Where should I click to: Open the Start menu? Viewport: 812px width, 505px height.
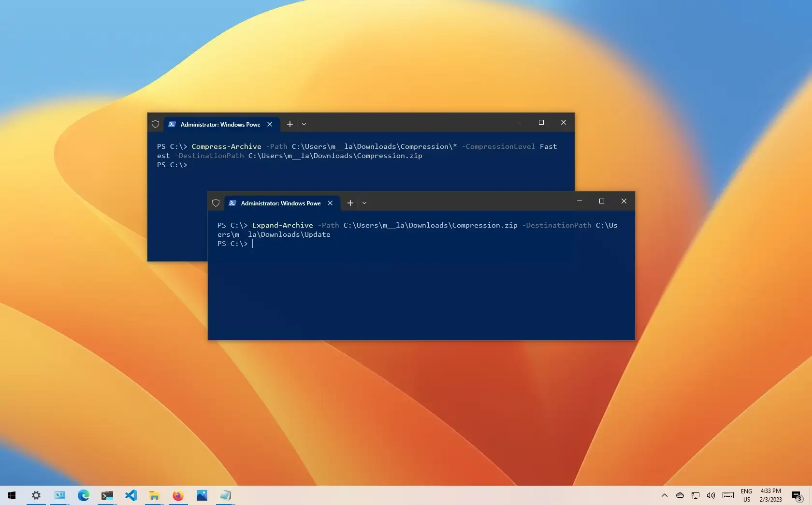(12, 495)
